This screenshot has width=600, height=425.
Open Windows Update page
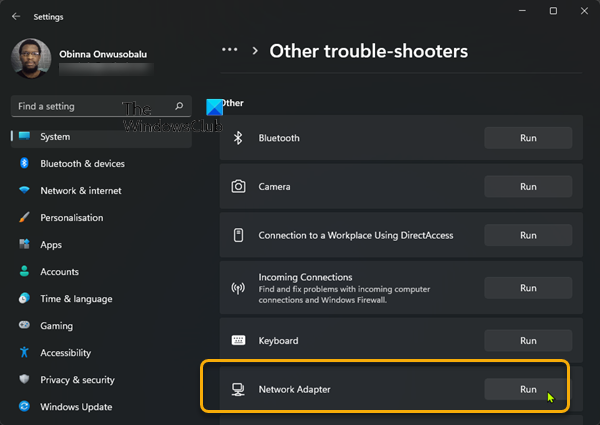(x=76, y=407)
